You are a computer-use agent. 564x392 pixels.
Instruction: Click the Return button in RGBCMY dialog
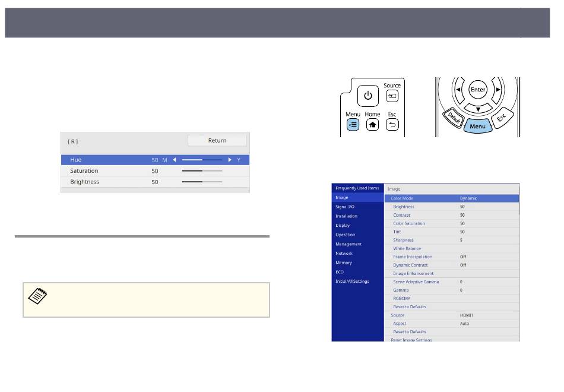pyautogui.click(x=217, y=140)
